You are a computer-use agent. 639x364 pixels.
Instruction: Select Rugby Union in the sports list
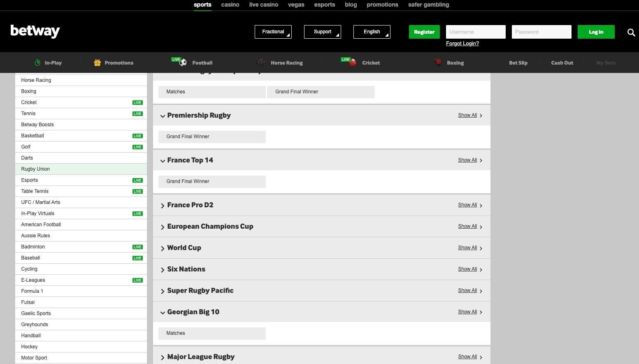coord(81,169)
